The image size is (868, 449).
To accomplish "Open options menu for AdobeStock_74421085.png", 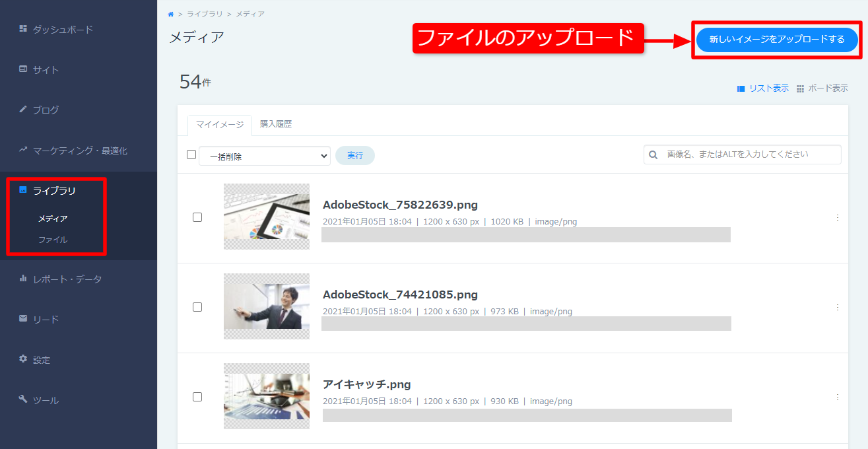I will [838, 307].
